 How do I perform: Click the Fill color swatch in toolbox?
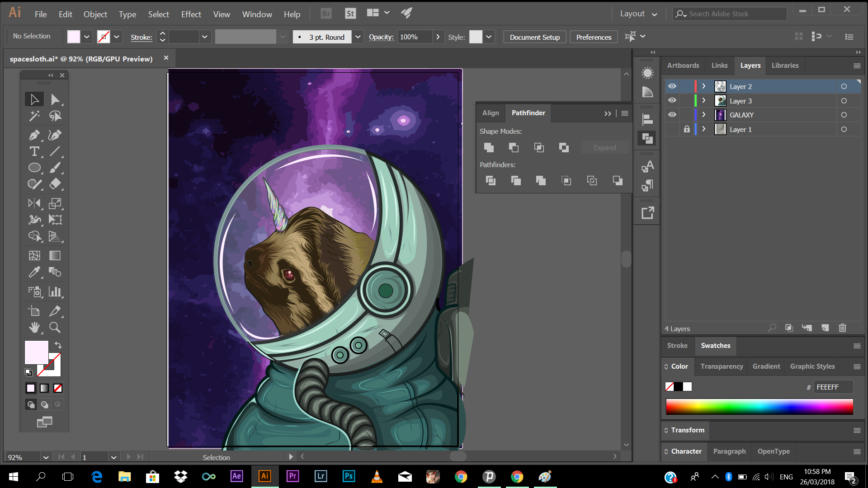click(36, 352)
